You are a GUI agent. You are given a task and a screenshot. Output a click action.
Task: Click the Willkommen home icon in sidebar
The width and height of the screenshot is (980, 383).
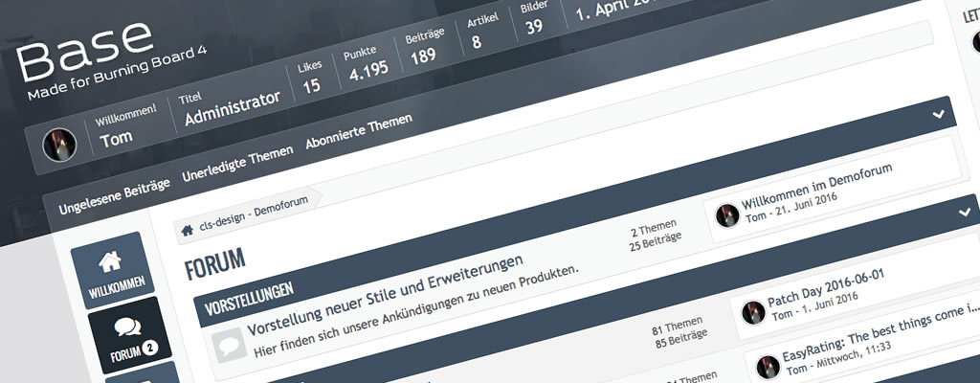click(x=112, y=261)
